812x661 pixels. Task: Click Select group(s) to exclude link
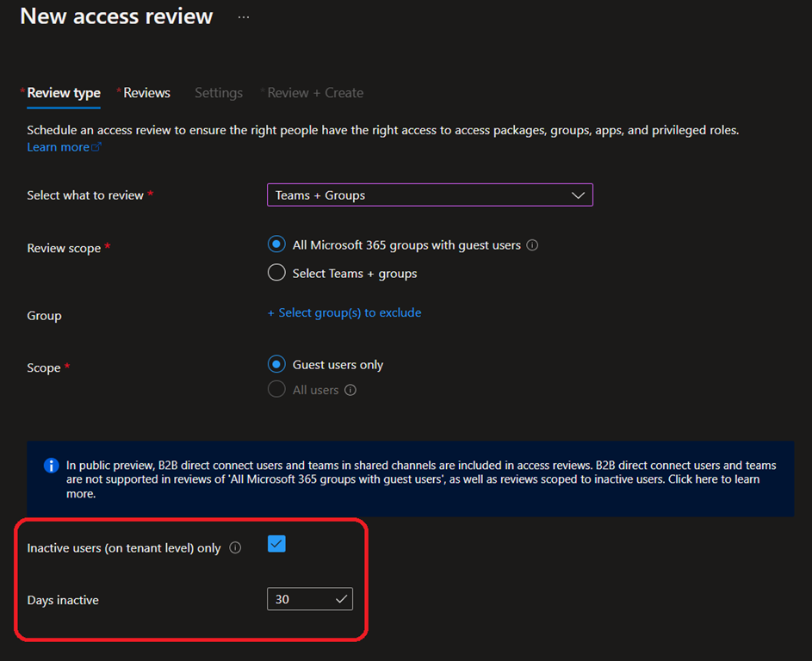click(x=344, y=312)
